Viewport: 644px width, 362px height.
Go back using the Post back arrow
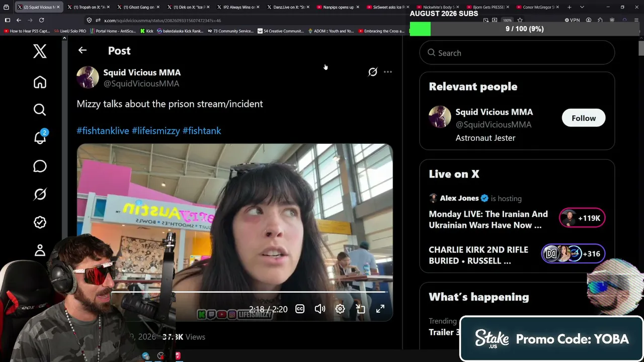coord(83,50)
